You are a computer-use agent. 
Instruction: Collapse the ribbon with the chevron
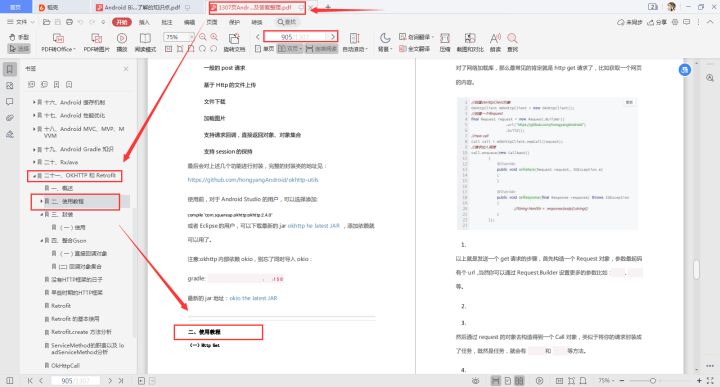pos(710,22)
